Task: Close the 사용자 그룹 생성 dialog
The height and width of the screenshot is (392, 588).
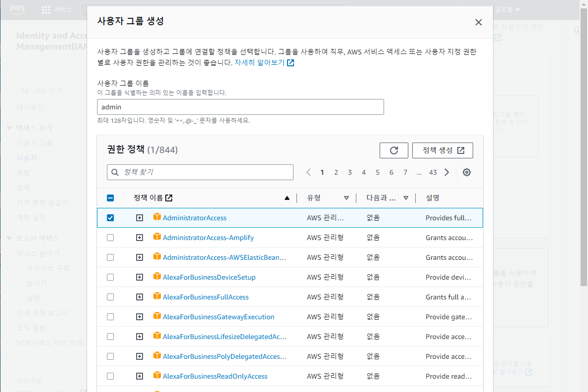Action: [x=479, y=22]
